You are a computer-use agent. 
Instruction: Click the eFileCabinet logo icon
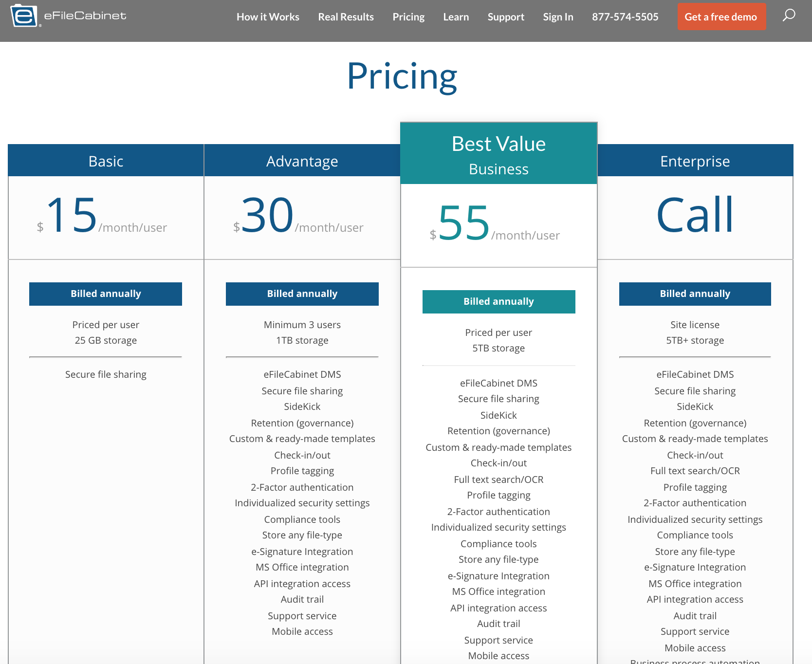pos(24,16)
